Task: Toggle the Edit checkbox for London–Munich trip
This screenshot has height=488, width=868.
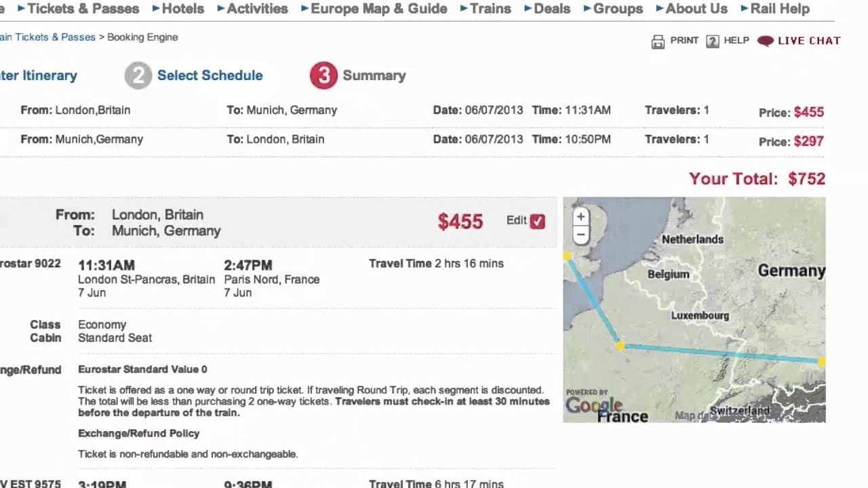Action: (x=538, y=221)
